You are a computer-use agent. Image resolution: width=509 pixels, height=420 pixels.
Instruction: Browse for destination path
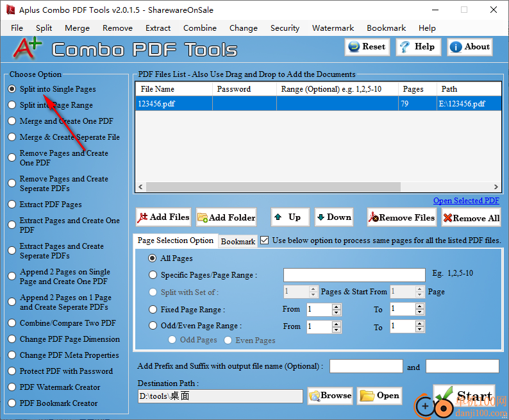[330, 396]
